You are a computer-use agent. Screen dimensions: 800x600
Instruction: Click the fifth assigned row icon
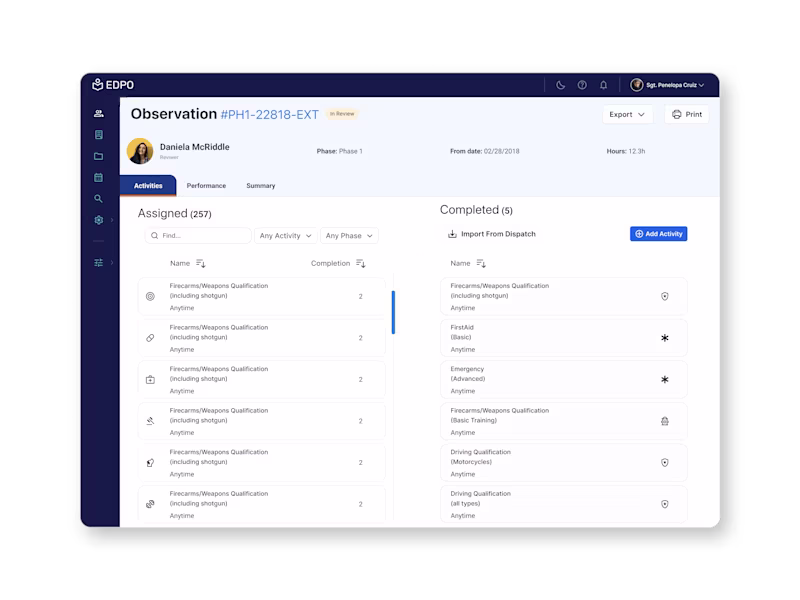click(x=150, y=463)
